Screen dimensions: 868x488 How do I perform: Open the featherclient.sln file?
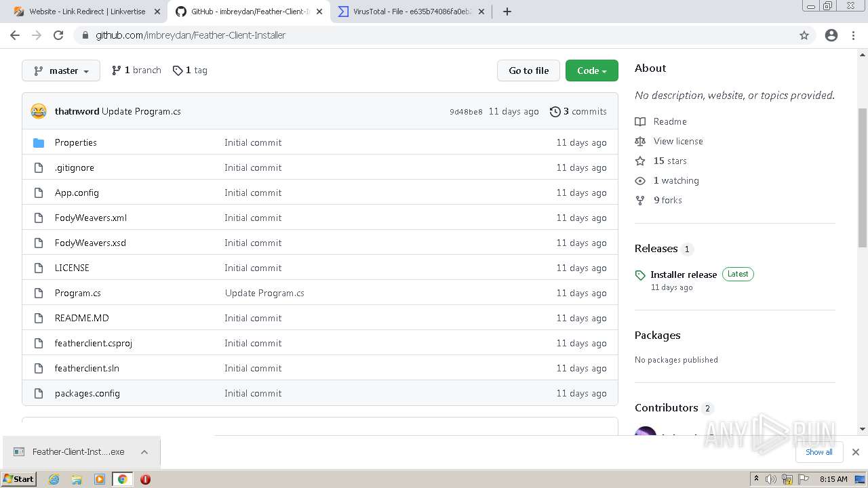[87, 368]
